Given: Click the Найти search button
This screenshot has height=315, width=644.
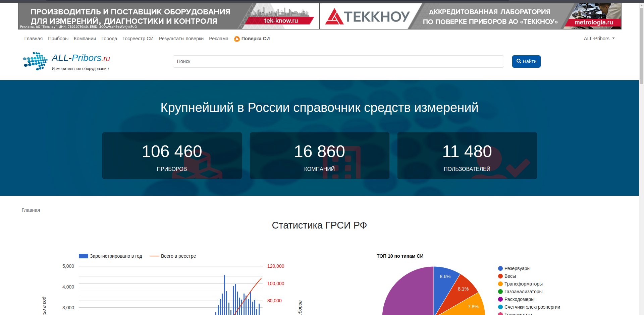Looking at the screenshot, I should pyautogui.click(x=526, y=61).
